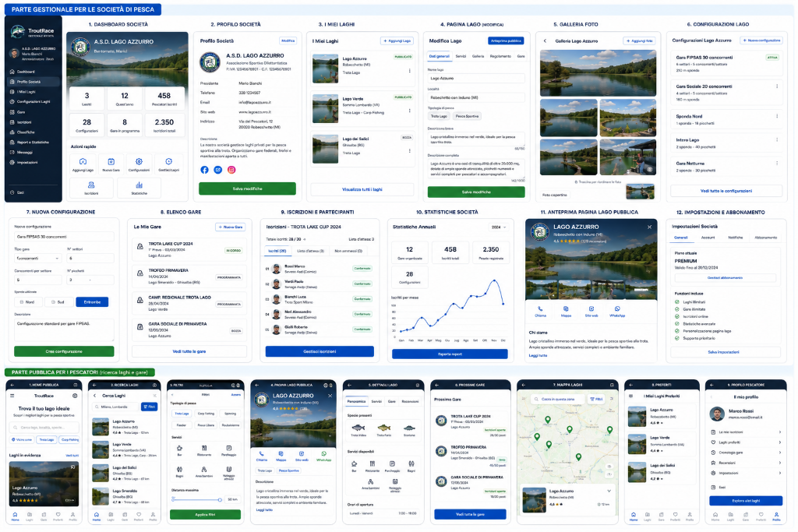This screenshot has width=798, height=532.
Task: Toggle the Feeder chip in the Filtri screen
Action: pos(181,425)
